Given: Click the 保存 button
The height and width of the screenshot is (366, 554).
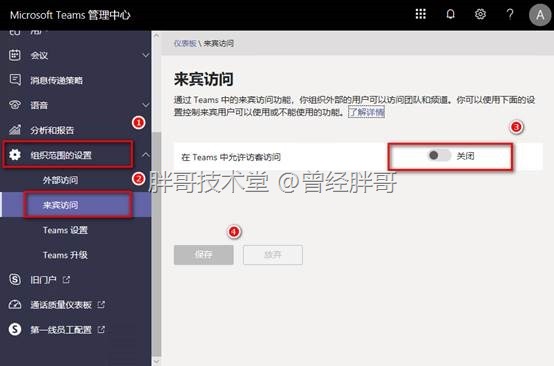Looking at the screenshot, I should pos(204,255).
